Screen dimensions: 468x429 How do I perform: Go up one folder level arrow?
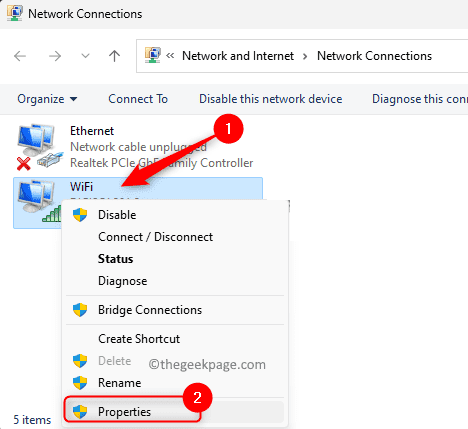114,56
